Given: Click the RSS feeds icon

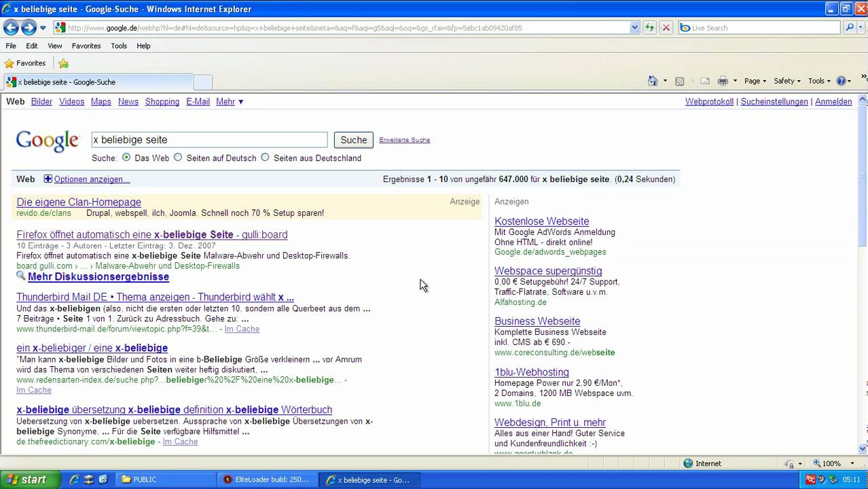Looking at the screenshot, I should coord(679,81).
